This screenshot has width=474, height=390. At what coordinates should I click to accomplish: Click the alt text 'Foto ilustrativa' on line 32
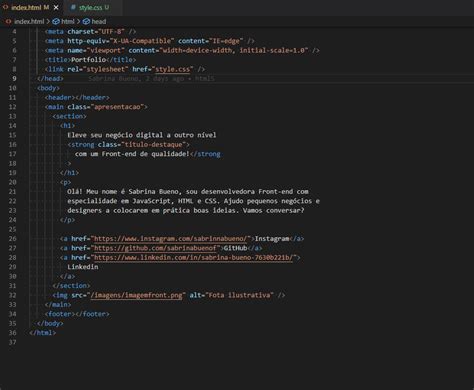tap(239, 295)
